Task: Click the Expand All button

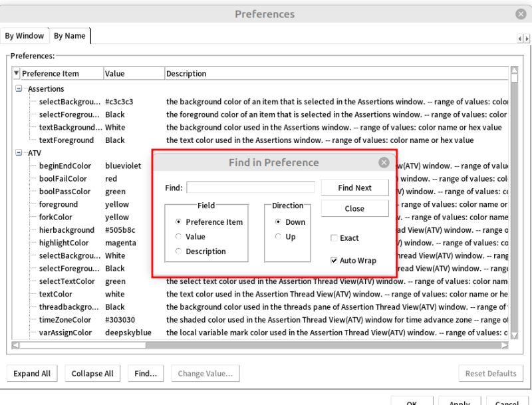Action: pos(32,374)
